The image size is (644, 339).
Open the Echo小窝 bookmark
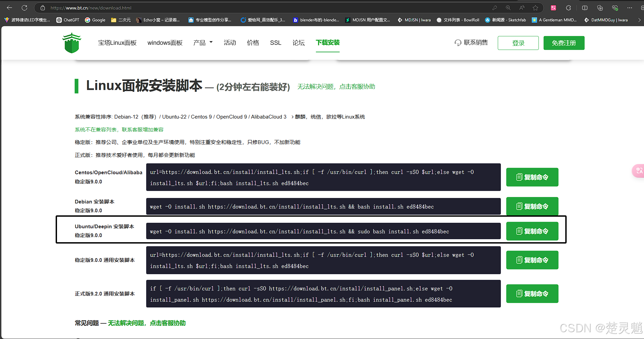(158, 20)
